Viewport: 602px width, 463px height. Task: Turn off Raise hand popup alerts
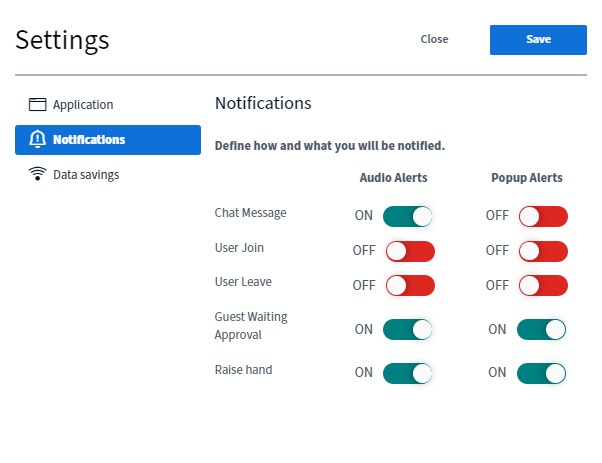click(x=541, y=373)
